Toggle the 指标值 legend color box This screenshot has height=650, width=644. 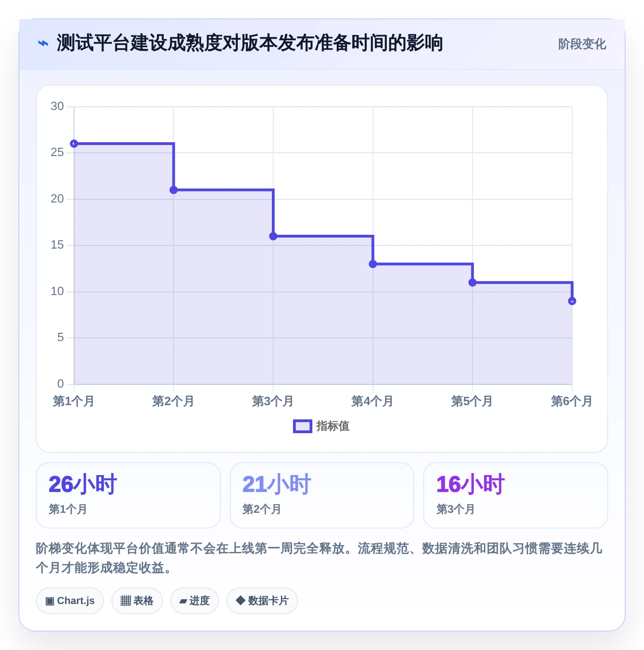click(303, 426)
